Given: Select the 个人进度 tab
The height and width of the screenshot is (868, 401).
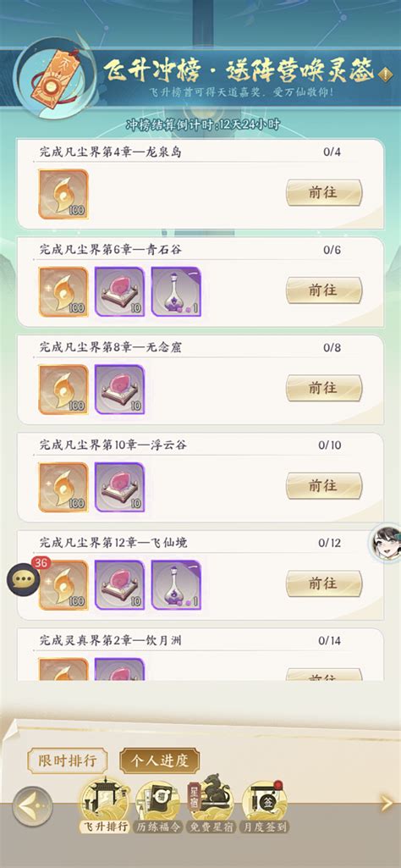Looking at the screenshot, I should click(160, 760).
